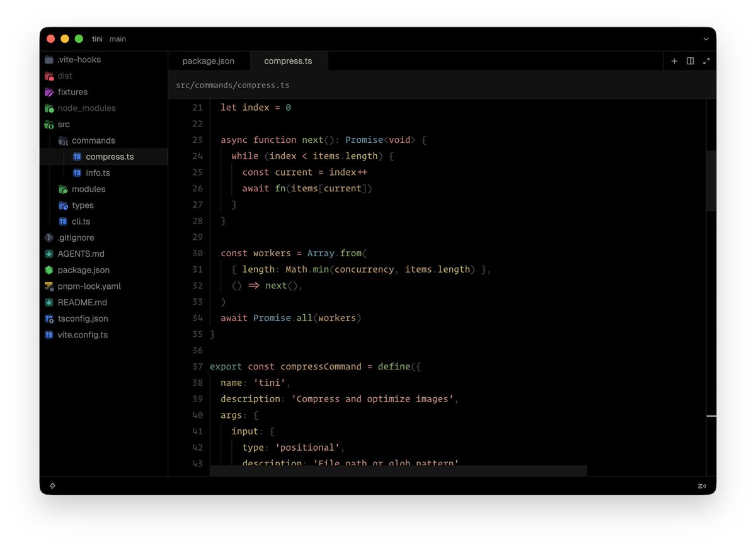Click the split editor pane icon

tap(690, 61)
